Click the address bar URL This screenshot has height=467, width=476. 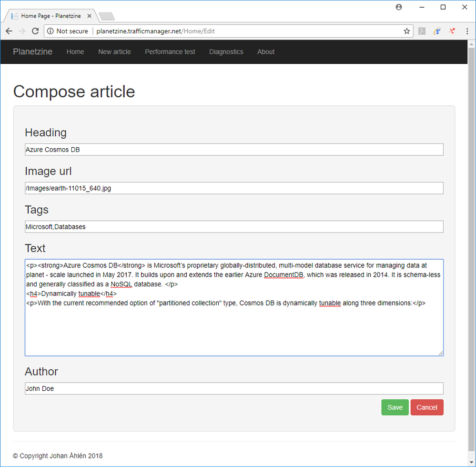click(155, 31)
